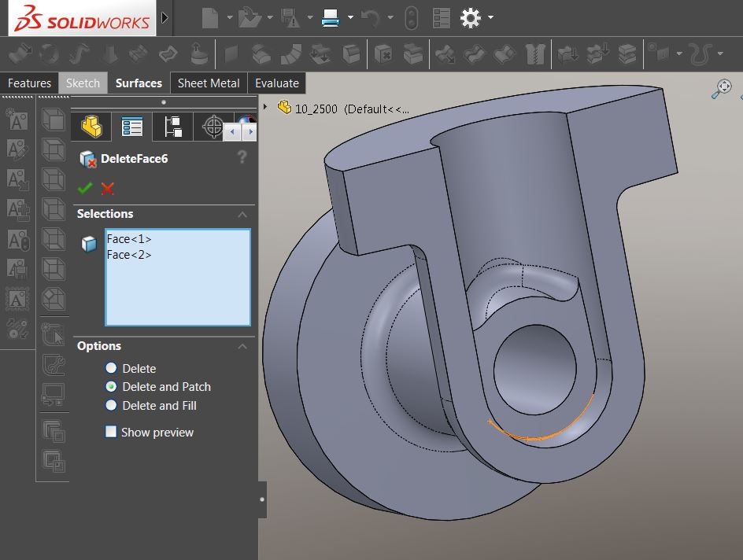The height and width of the screenshot is (560, 743).
Task: Click the Extruded Surface tool
Action: tap(20, 54)
